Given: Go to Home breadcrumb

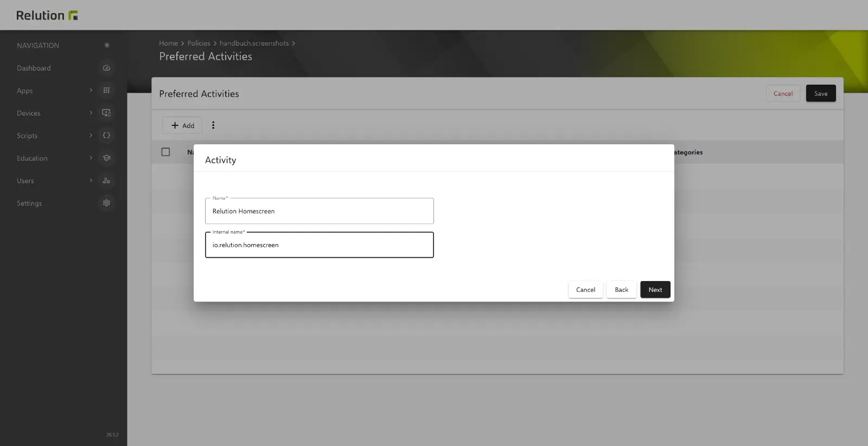Looking at the screenshot, I should (168, 43).
